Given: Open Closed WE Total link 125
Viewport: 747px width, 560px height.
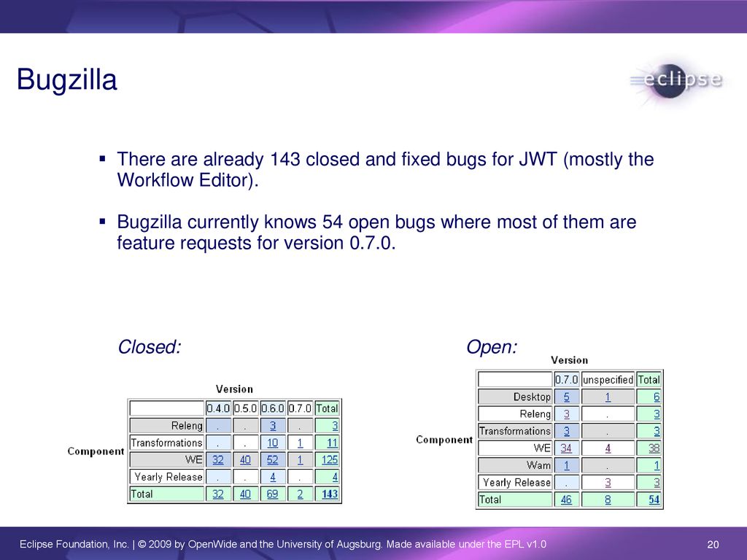Looking at the screenshot, I should 330,460.
